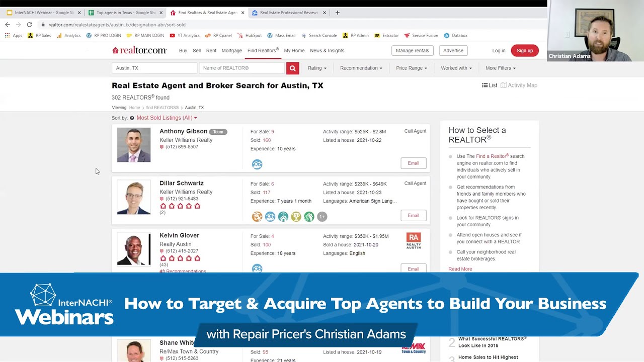Click the Advertise button

point(453,50)
